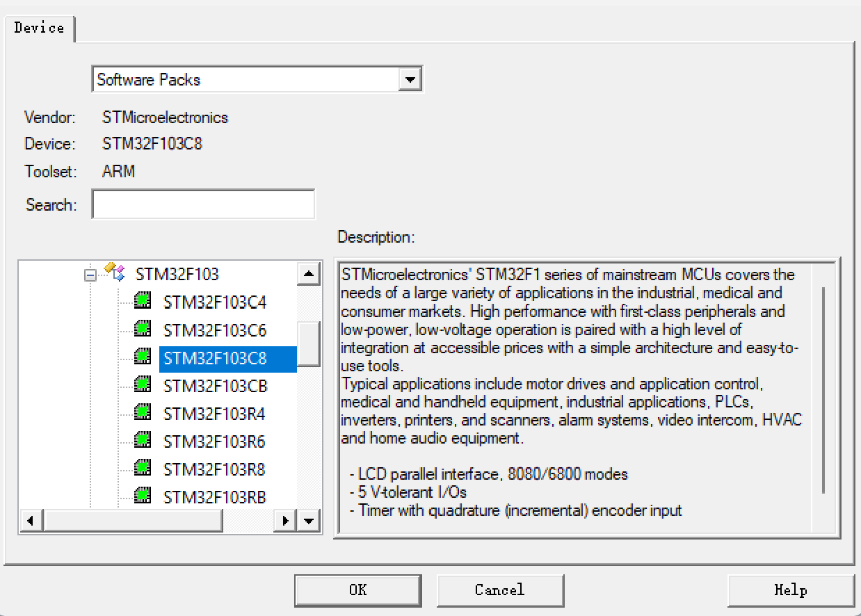This screenshot has height=616, width=861.
Task: Focus the Search input field
Action: pos(203,204)
